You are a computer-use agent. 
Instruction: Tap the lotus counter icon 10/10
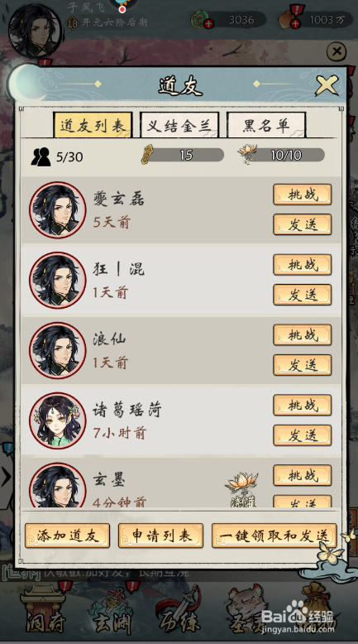click(x=247, y=154)
